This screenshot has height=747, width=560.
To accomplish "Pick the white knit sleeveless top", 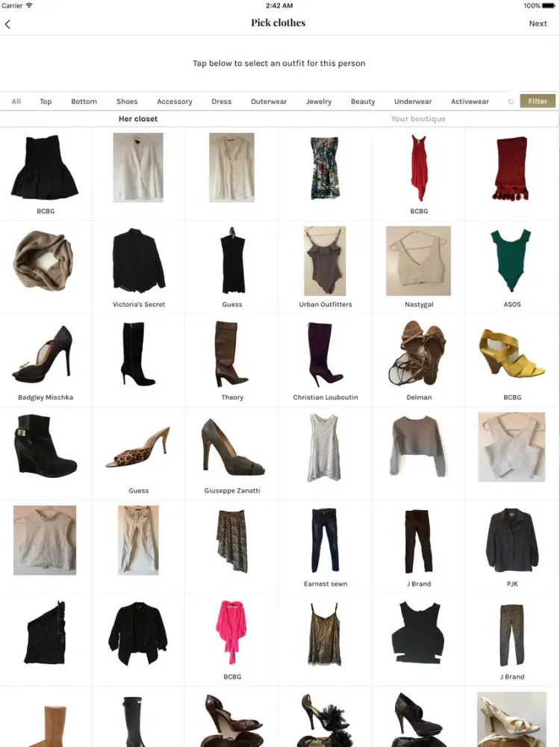I will (325, 447).
